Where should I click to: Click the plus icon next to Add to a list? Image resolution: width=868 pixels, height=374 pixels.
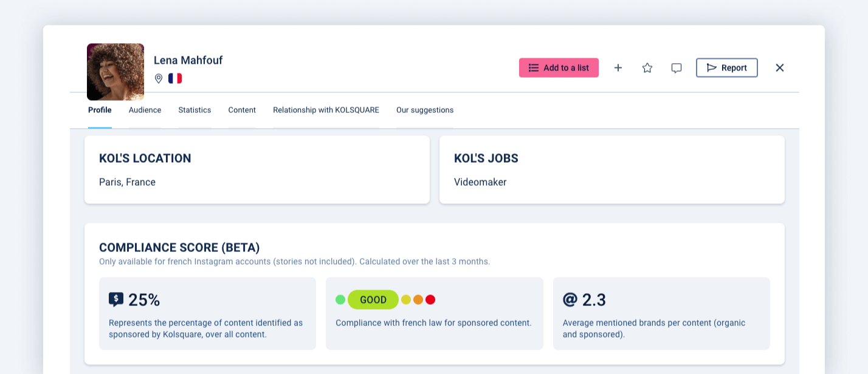point(618,67)
